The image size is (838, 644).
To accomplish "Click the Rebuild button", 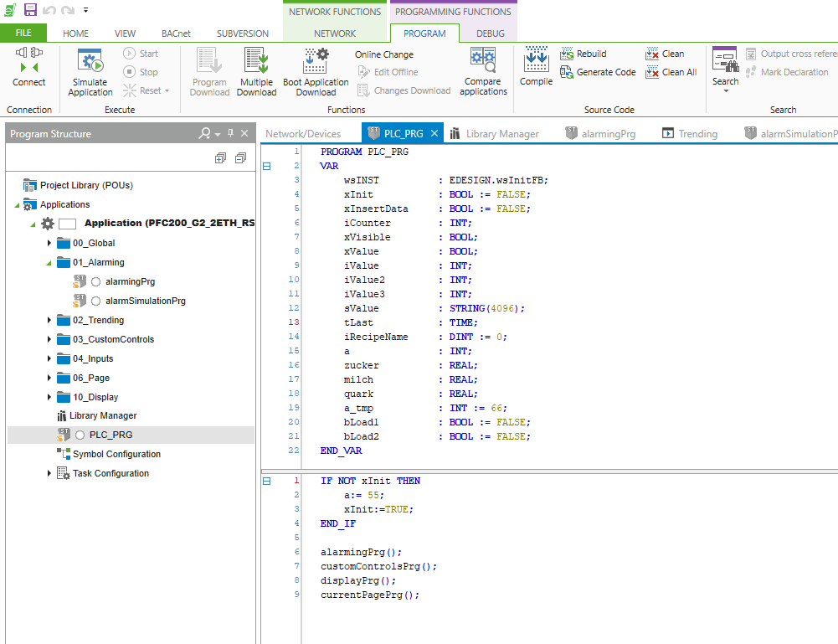I will (591, 54).
